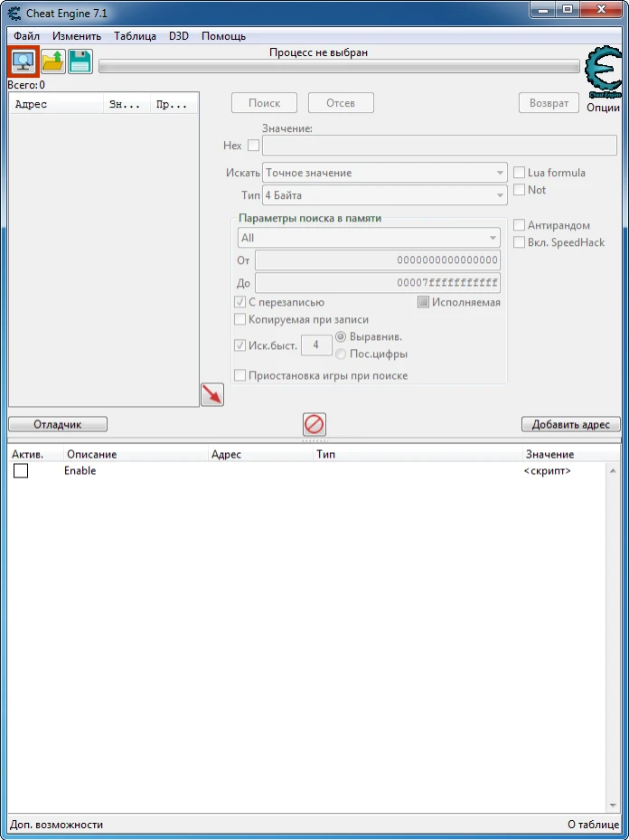Open the Таблица menu

click(135, 36)
